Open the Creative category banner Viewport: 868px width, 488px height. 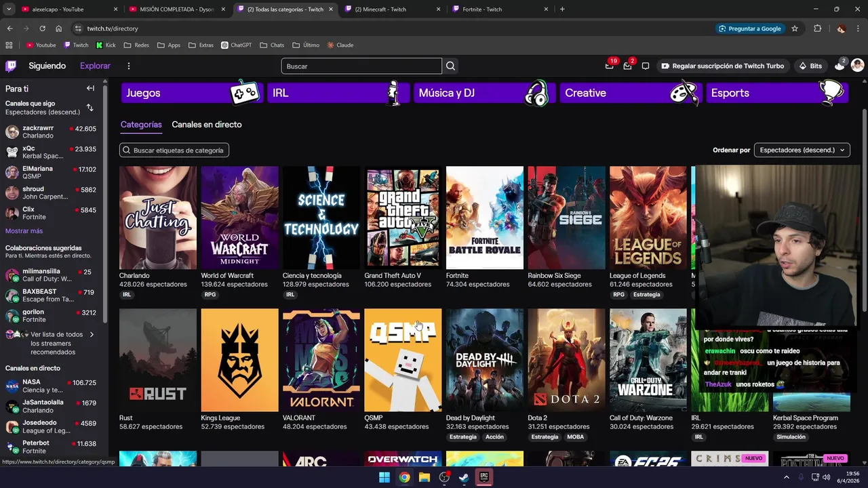click(x=631, y=93)
